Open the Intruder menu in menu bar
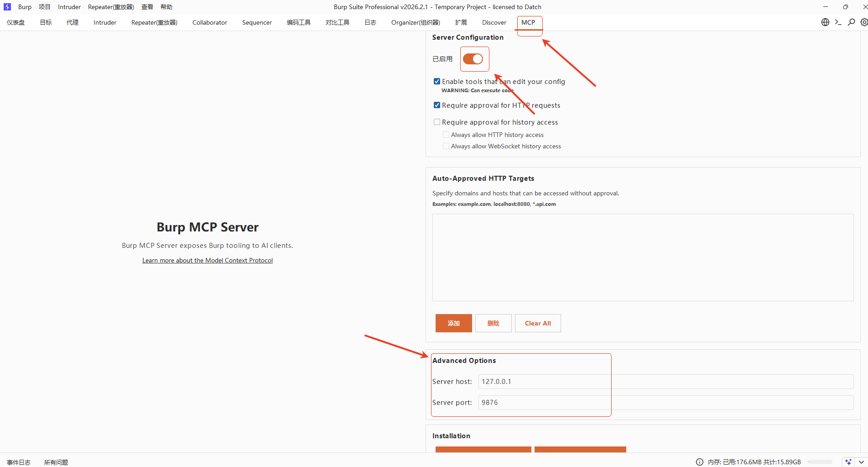This screenshot has height=467, width=868. 69,7
